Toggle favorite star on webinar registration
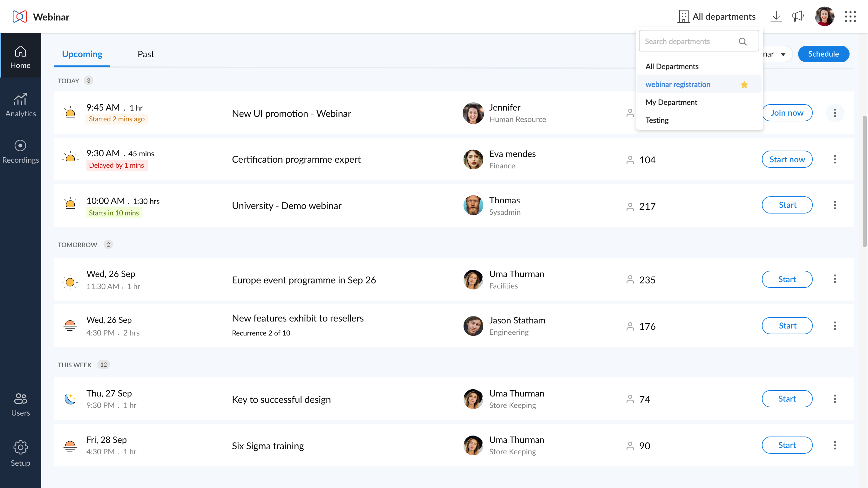 pos(744,85)
